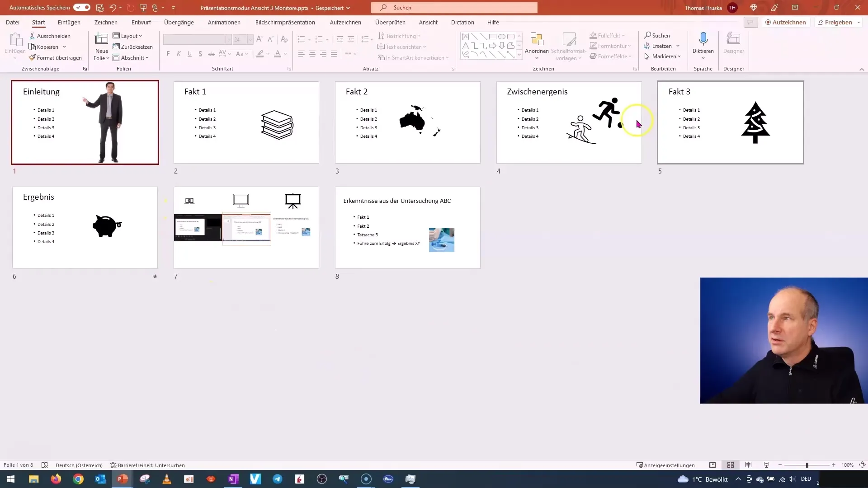Open the Bildschirmpräsentation tab
868x488 pixels.
pos(285,22)
